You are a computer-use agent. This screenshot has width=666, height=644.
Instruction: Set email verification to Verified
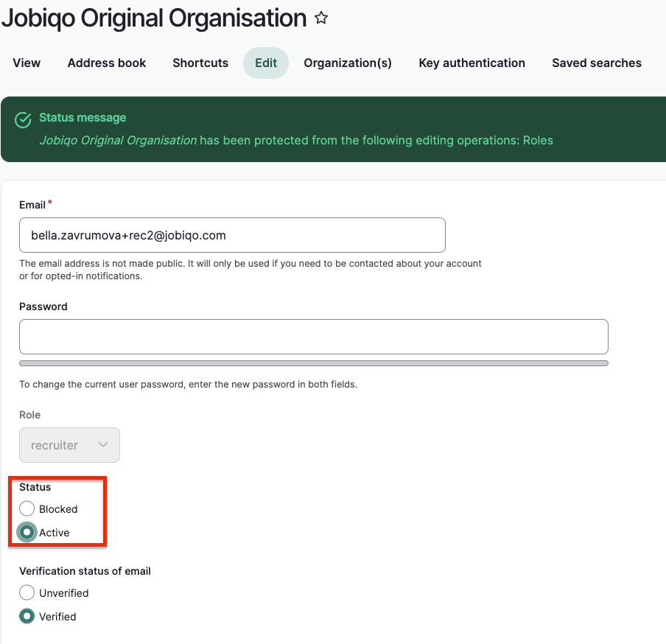(27, 616)
